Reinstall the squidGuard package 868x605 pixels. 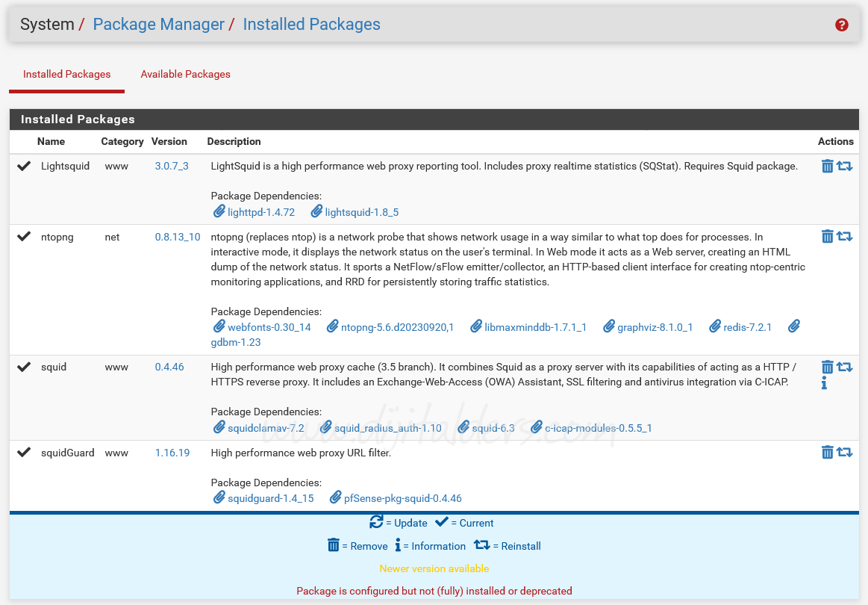point(844,452)
